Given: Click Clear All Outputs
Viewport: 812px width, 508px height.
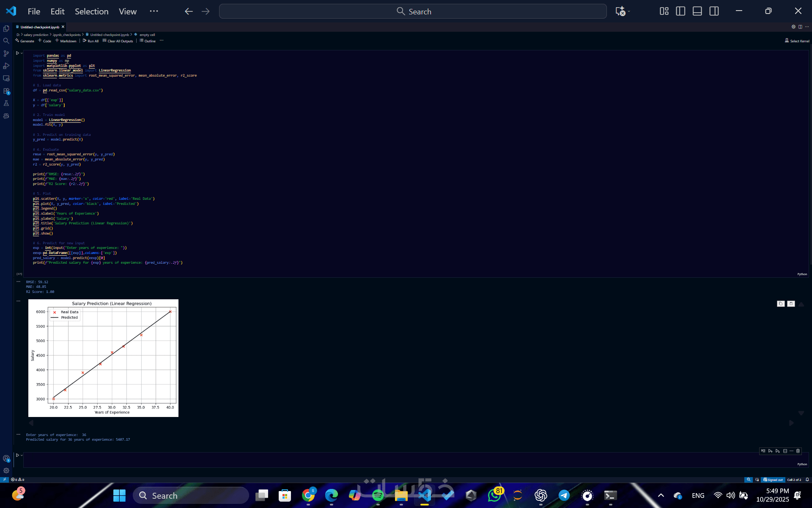Looking at the screenshot, I should tap(118, 41).
